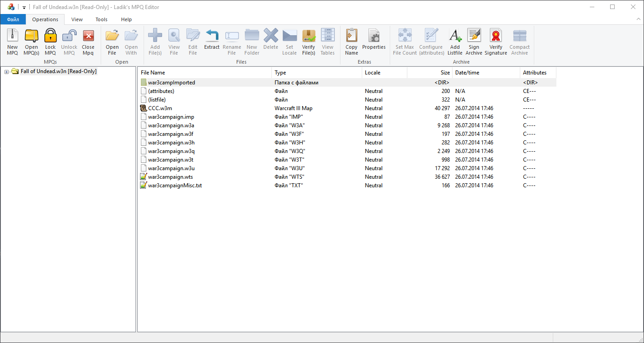The height and width of the screenshot is (343, 644).
Task: Switch to the View tab
Action: click(77, 19)
